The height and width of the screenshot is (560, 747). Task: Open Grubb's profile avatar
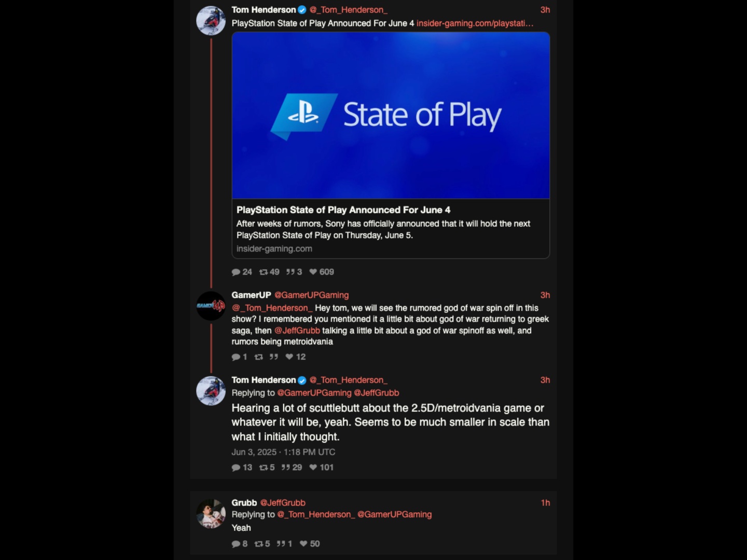pyautogui.click(x=211, y=514)
